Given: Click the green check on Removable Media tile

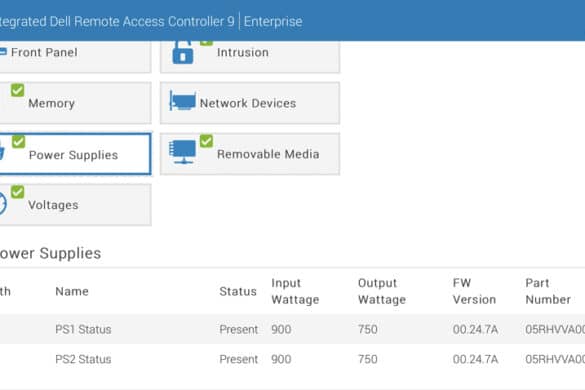Looking at the screenshot, I should tap(206, 141).
